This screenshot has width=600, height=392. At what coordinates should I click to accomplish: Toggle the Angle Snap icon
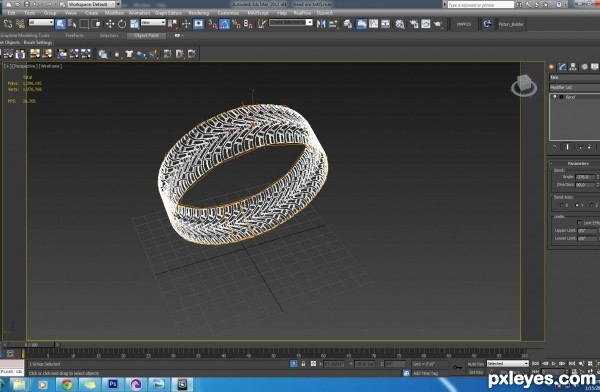(x=224, y=24)
